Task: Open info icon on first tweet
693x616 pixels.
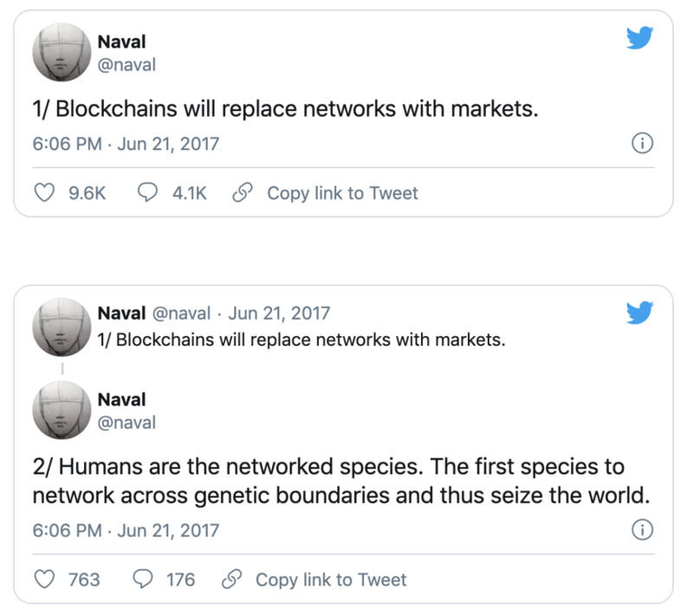Action: pyautogui.click(x=642, y=144)
